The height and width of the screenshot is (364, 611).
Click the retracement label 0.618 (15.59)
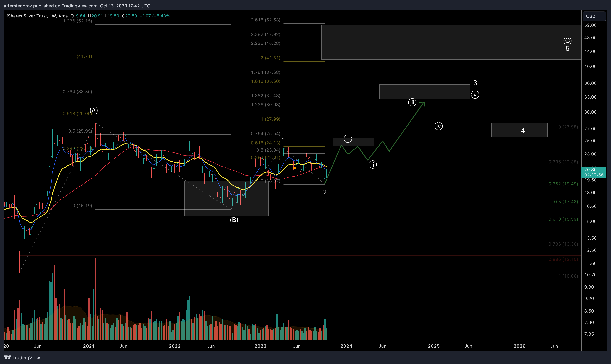point(563,219)
